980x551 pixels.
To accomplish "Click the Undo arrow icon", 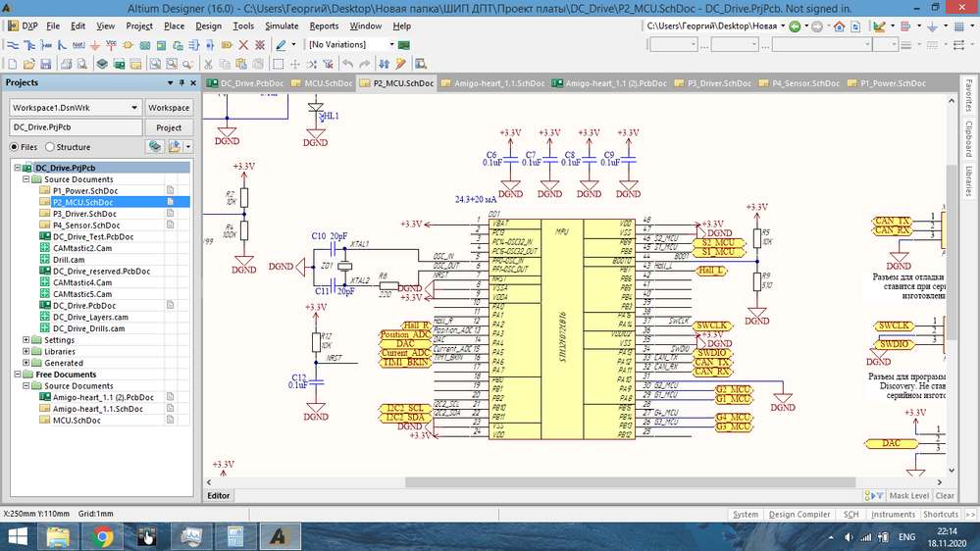I will click(347, 64).
